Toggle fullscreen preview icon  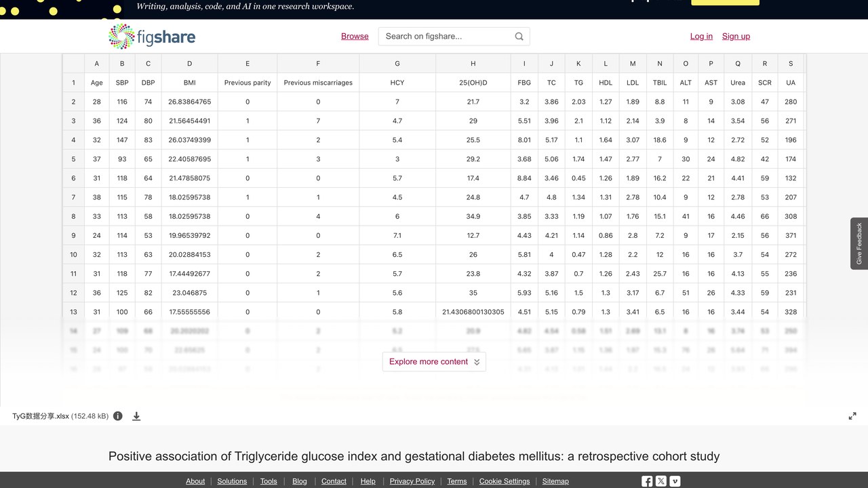point(852,416)
